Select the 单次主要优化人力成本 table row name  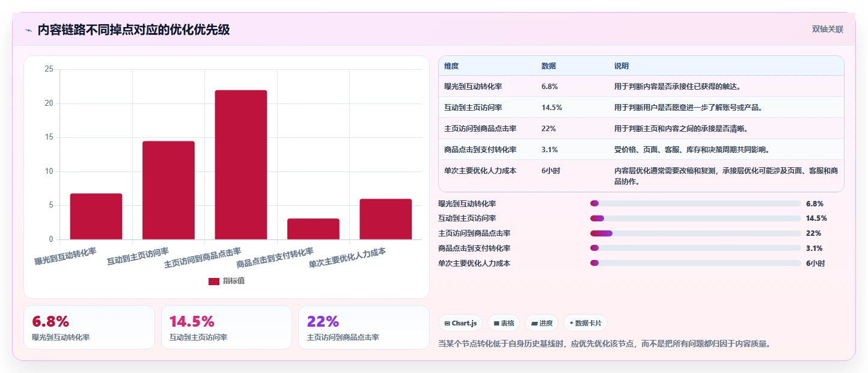480,171
